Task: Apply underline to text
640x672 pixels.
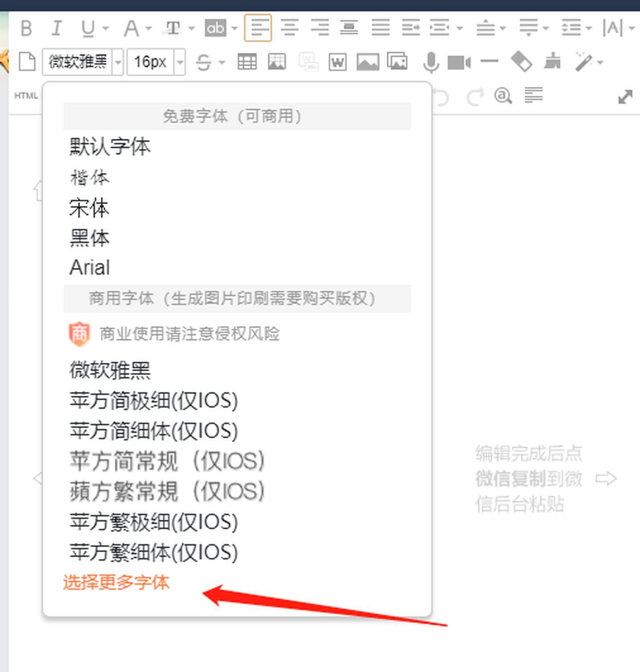Action: [88, 28]
